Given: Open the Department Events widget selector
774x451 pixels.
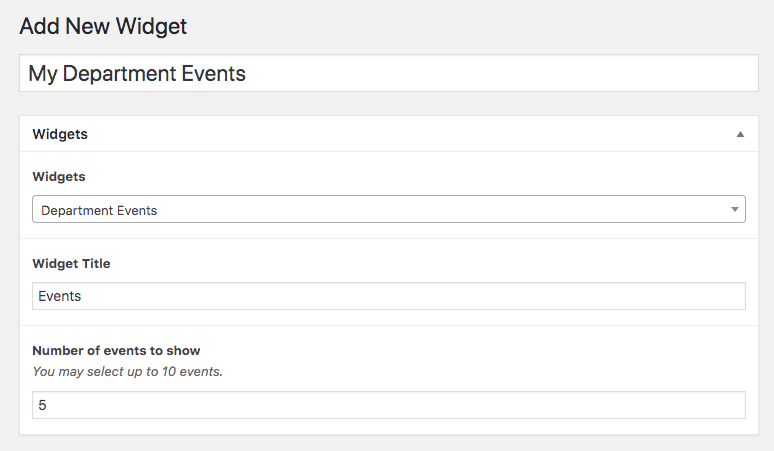Looking at the screenshot, I should [x=388, y=209].
